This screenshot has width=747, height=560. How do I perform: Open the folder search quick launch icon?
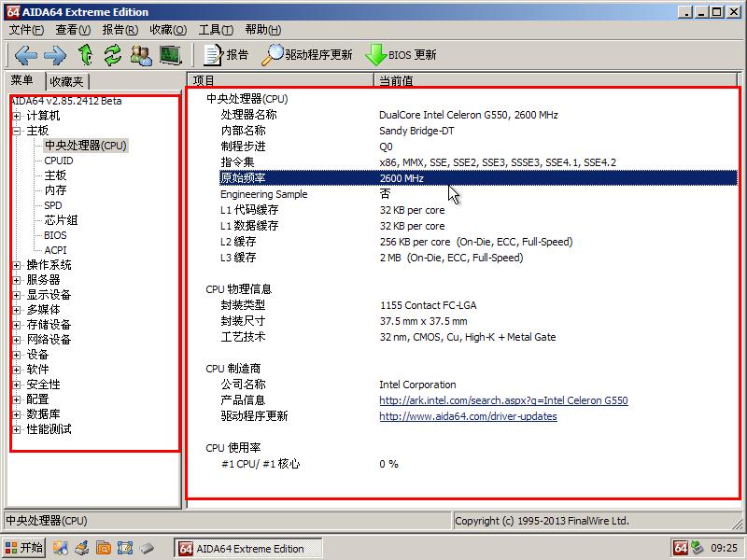pos(104,548)
